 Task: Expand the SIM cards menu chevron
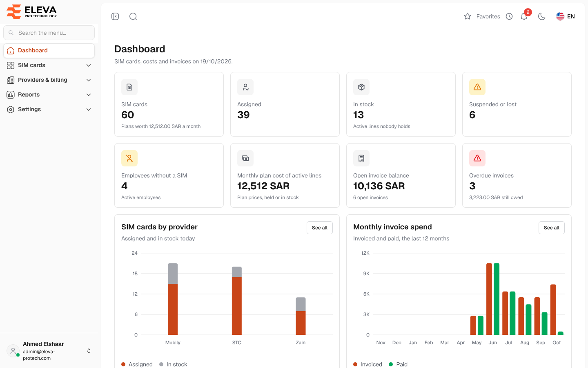click(89, 65)
